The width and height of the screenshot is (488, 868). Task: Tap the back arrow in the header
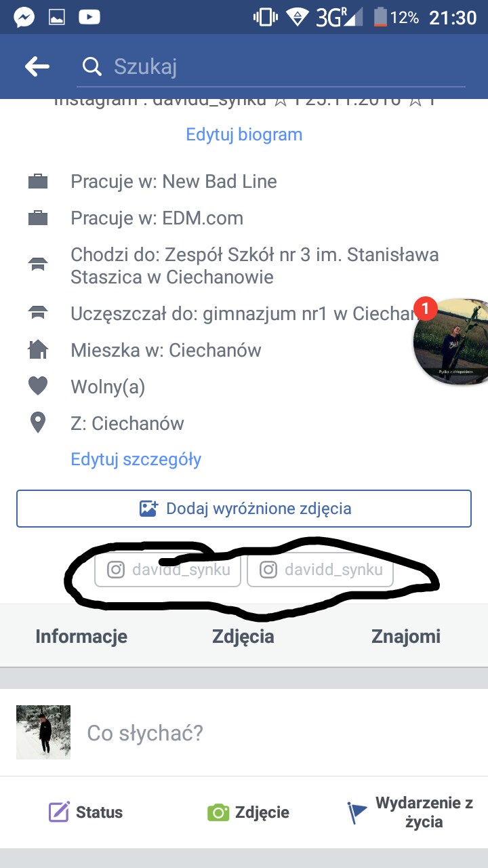(37, 66)
